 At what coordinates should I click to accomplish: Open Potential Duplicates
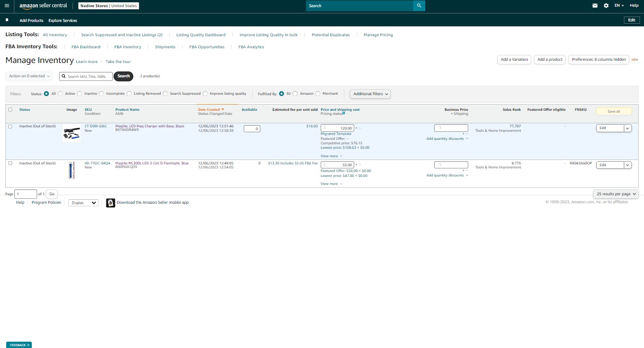pyautogui.click(x=330, y=35)
